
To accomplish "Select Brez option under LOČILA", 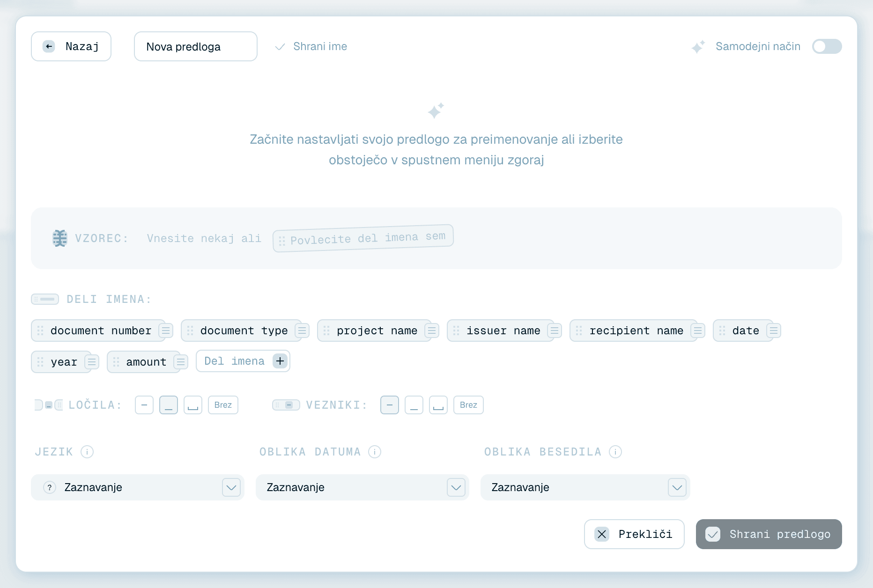I will (x=223, y=405).
